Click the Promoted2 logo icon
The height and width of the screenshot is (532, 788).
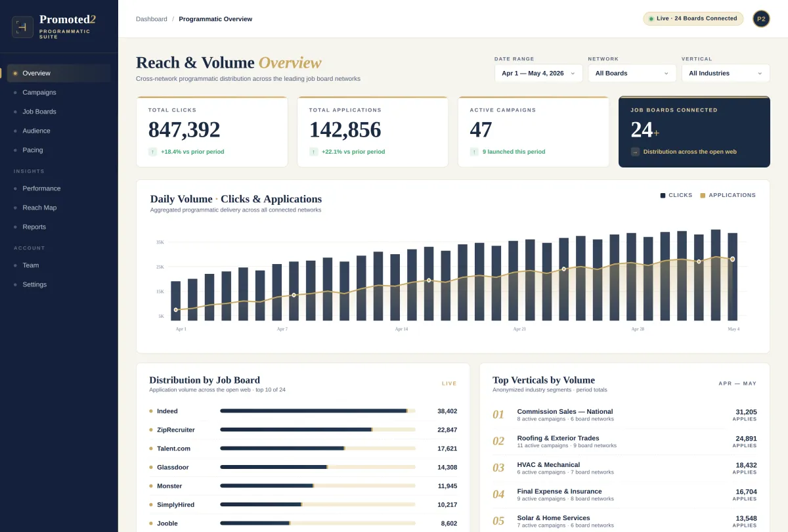click(x=22, y=27)
